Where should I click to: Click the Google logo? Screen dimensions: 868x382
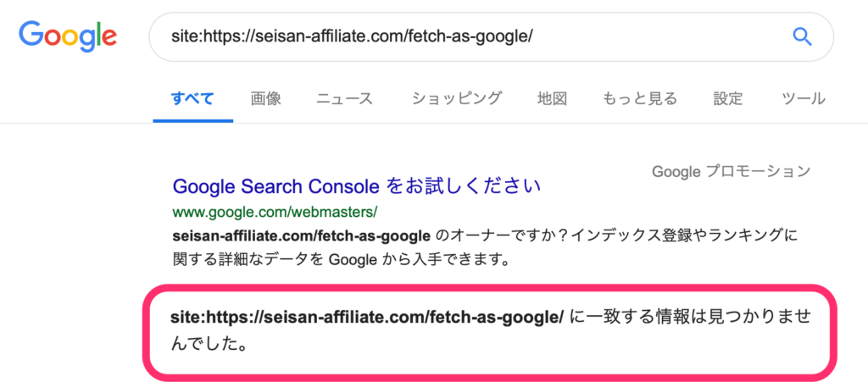68,36
